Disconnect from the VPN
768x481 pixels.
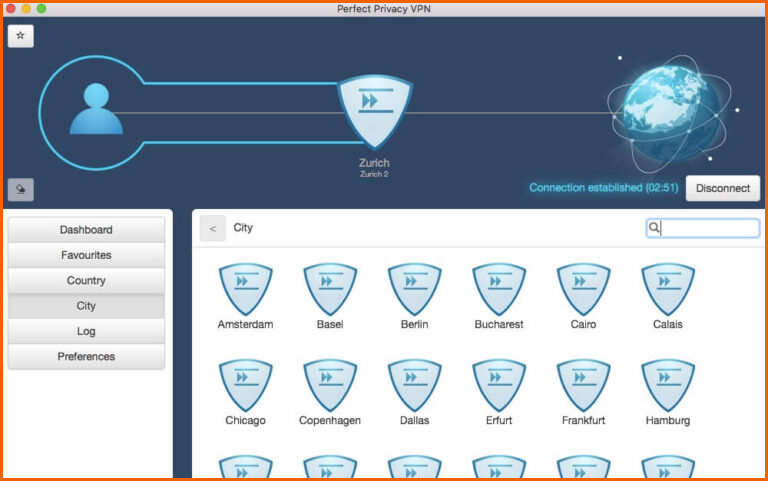(x=723, y=189)
